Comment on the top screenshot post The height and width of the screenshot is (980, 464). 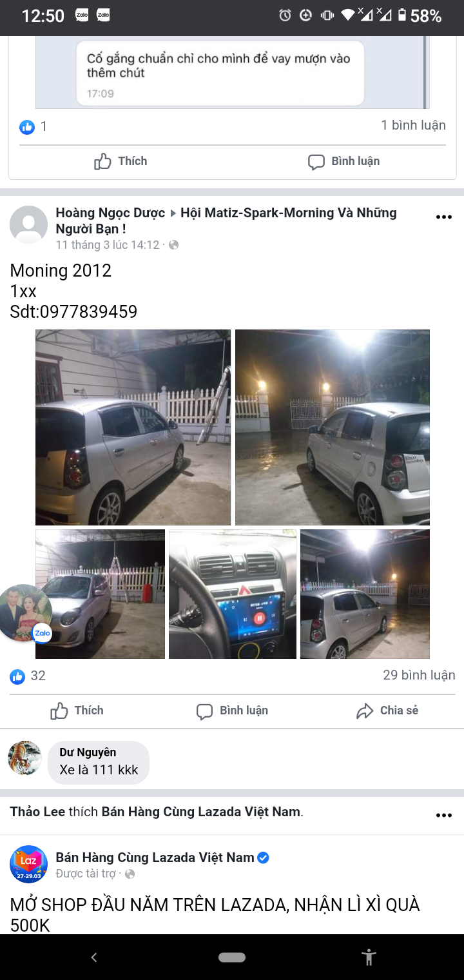343,161
